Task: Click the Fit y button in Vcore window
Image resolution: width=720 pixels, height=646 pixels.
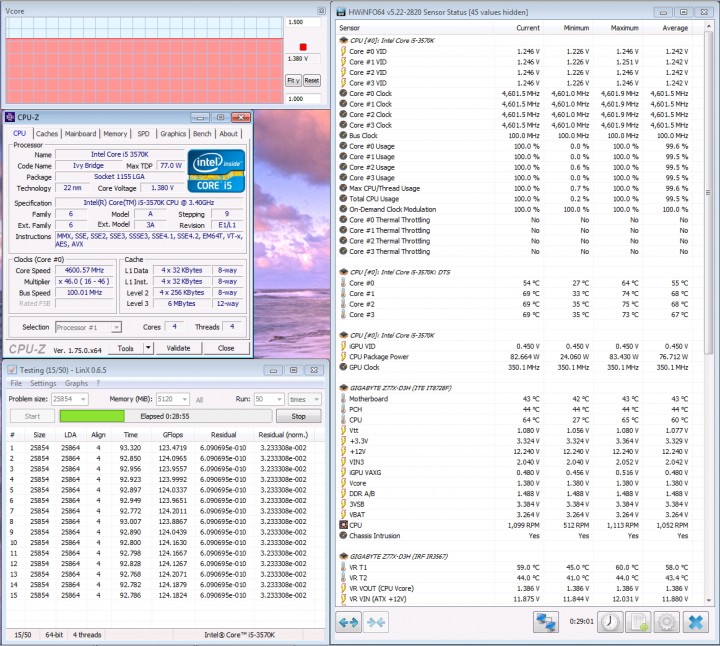Action: pyautogui.click(x=293, y=80)
